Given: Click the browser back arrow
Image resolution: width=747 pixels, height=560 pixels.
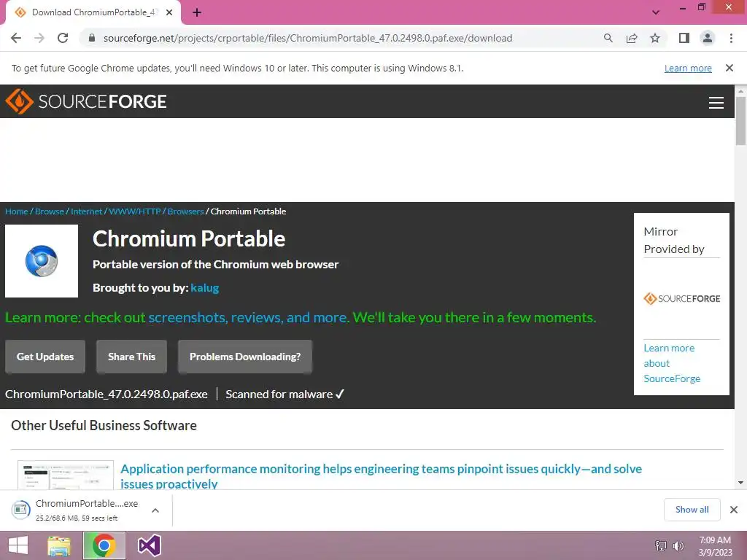Looking at the screenshot, I should click(x=16, y=38).
